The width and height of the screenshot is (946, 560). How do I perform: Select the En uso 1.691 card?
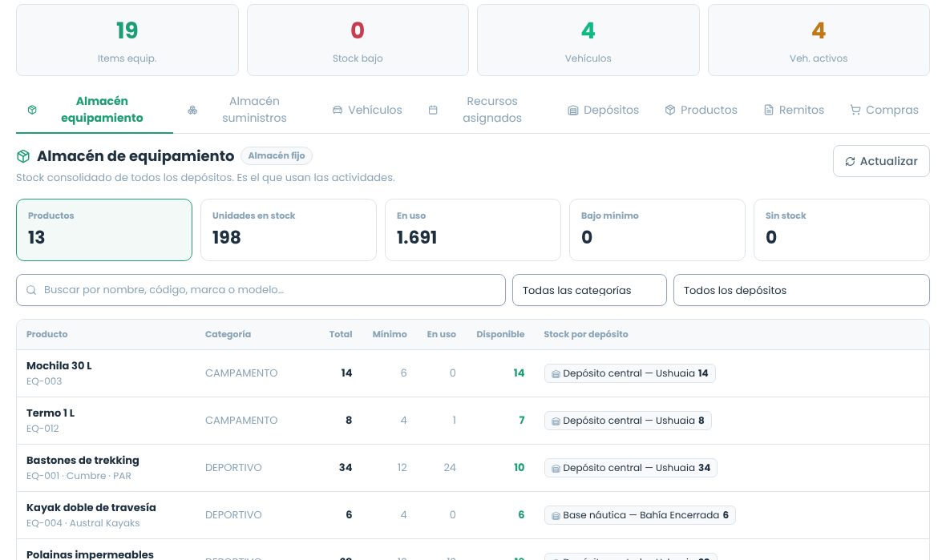click(x=473, y=230)
